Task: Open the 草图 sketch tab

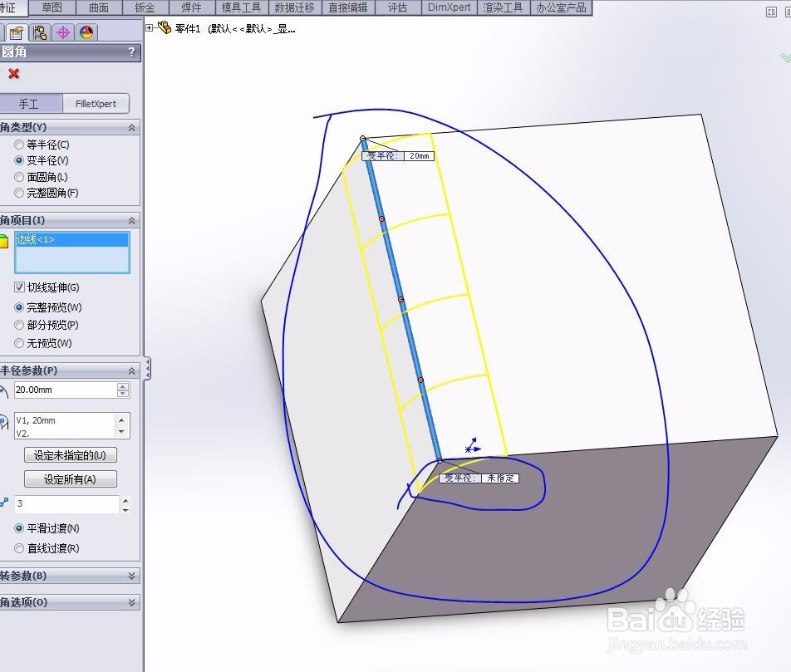Action: point(52,7)
